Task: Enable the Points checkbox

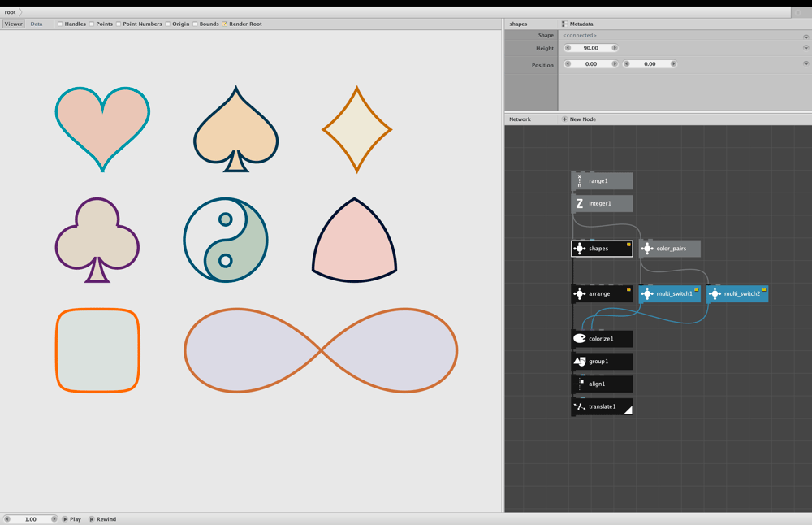Action: pos(92,24)
